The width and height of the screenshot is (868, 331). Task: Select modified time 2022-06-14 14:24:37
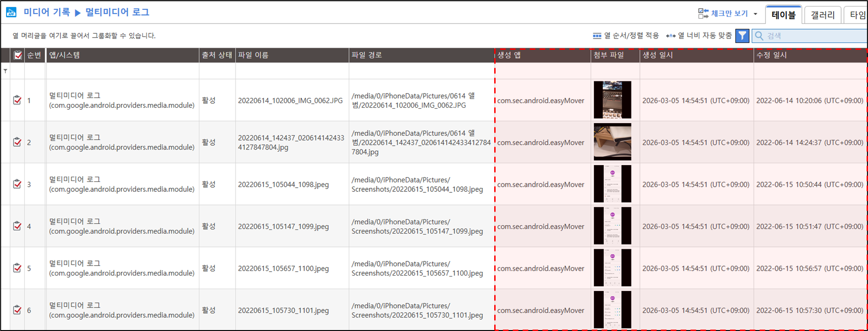coord(810,142)
